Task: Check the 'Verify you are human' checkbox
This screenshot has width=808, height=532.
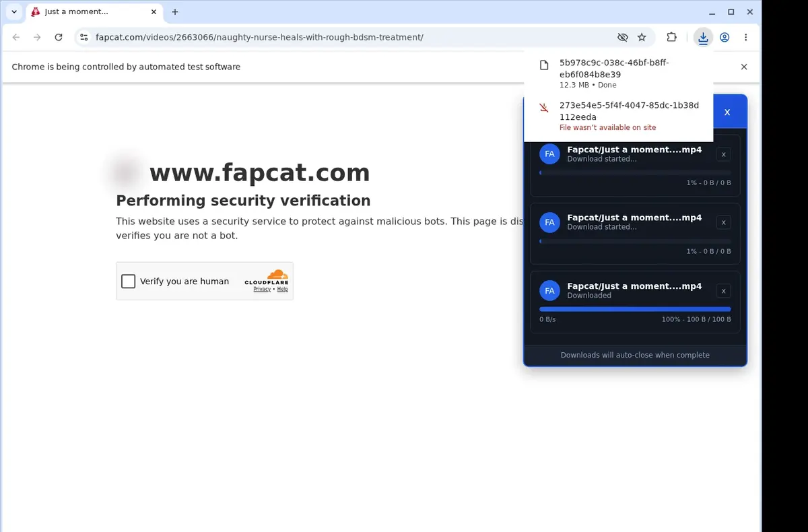Action: [128, 281]
